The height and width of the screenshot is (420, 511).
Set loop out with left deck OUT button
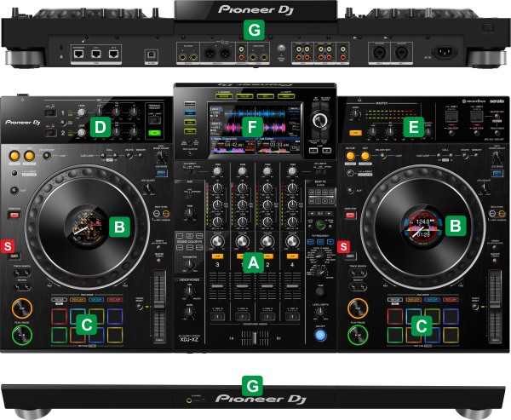tap(29, 156)
